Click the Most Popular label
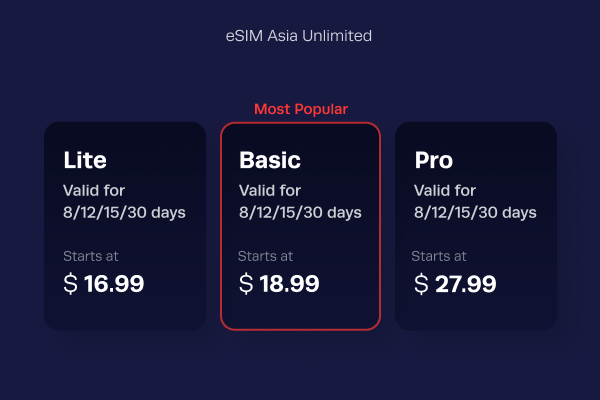The height and width of the screenshot is (400, 600). coord(301,109)
